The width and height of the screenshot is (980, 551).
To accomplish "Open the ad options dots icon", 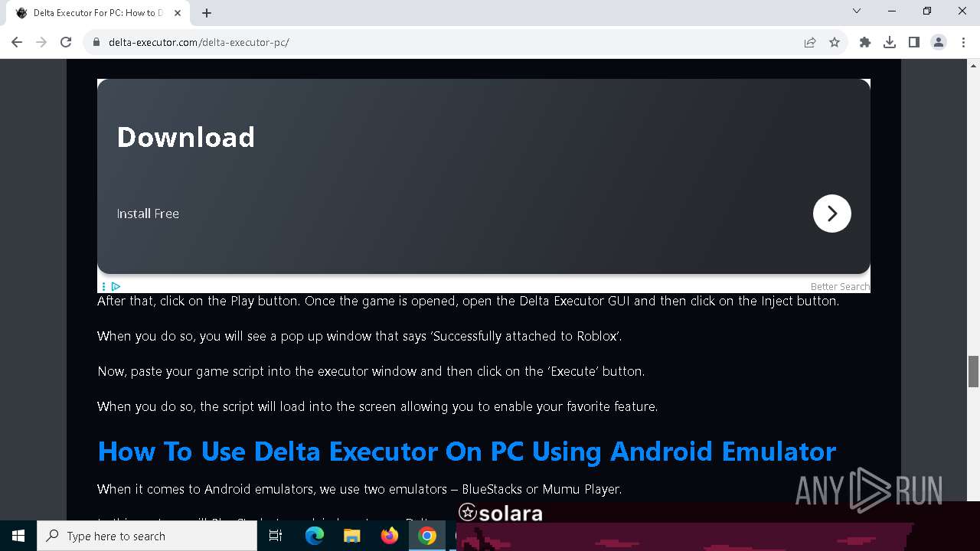I will (x=103, y=287).
